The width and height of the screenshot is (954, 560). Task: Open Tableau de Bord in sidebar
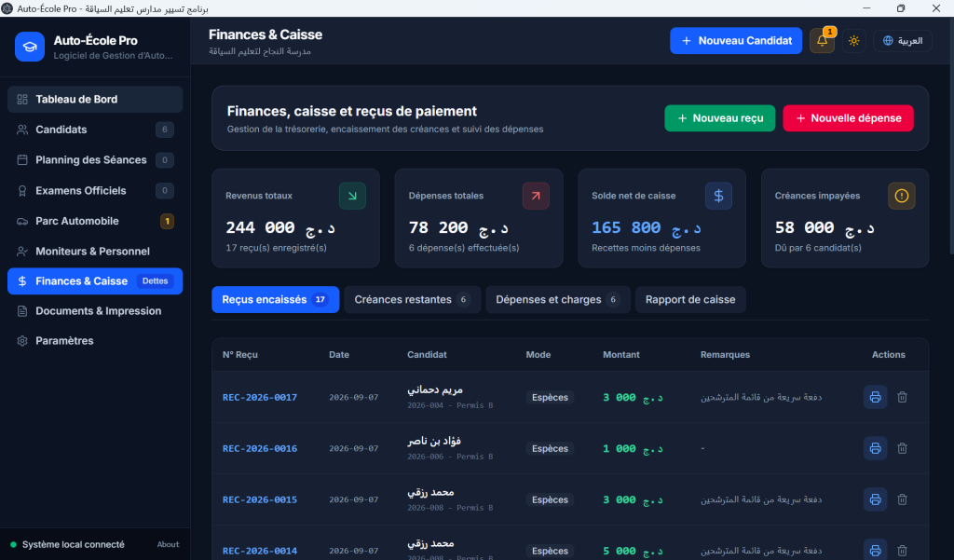(x=95, y=99)
